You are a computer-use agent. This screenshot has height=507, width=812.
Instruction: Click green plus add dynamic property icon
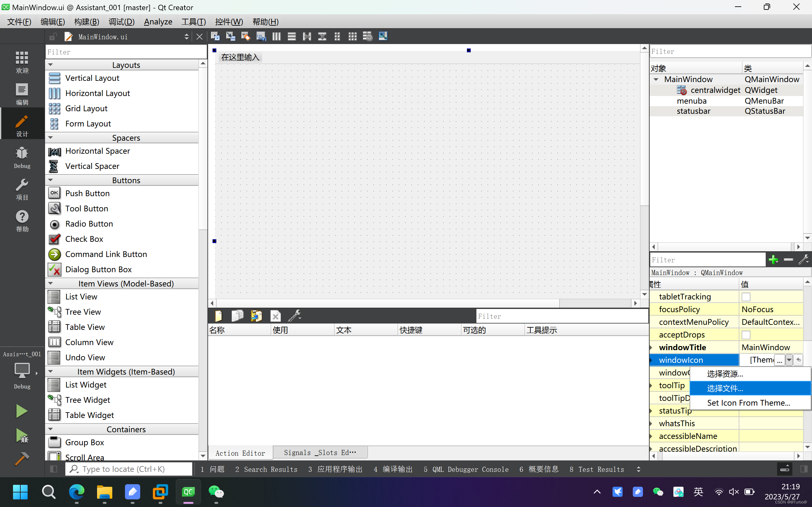773,260
